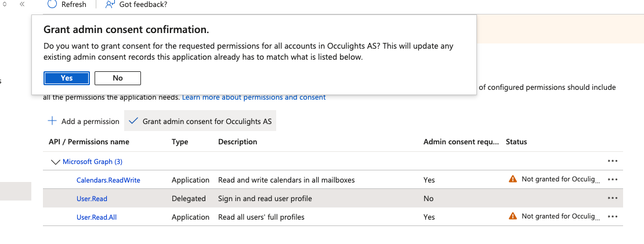This screenshot has height=244, width=644.
Task: Click the Admin consent requ... column header
Action: pyautogui.click(x=461, y=142)
